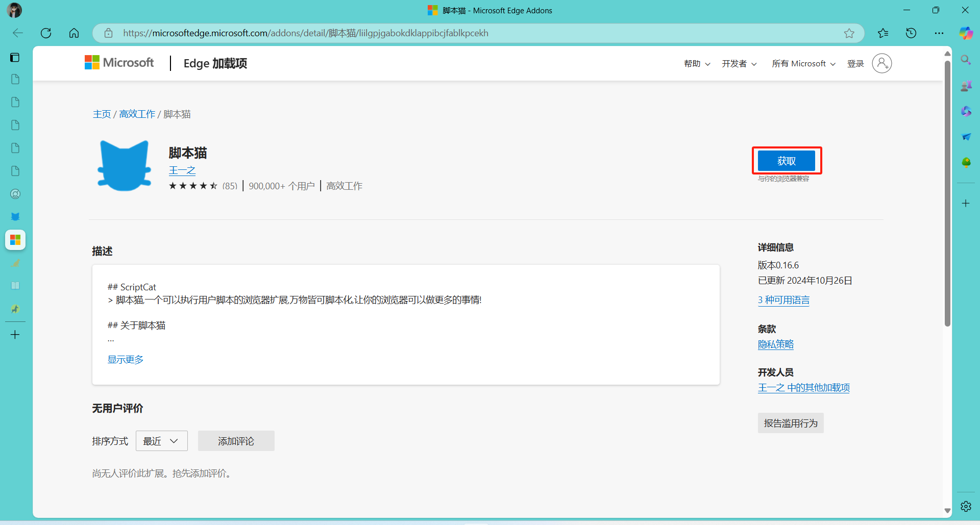
Task: Click the address bar URL field
Action: 478,33
